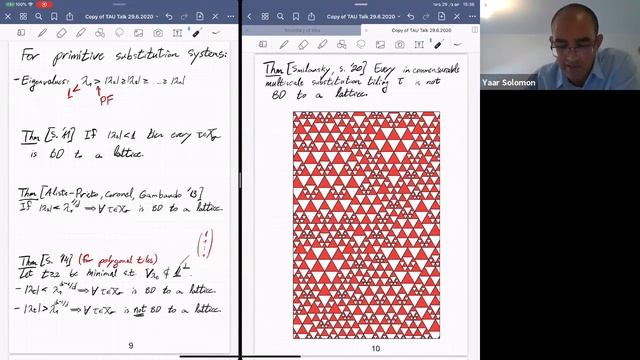
Task: Select the laser pointer tool in right pane
Action: pos(438,44)
